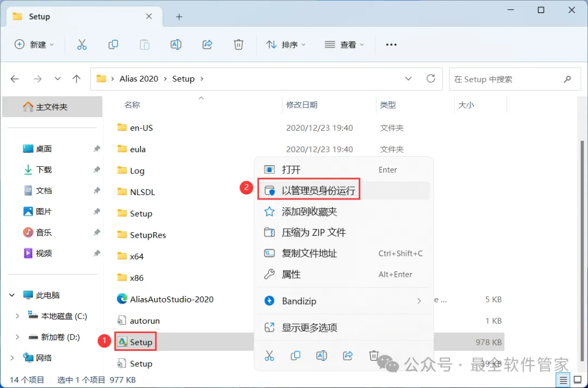Open the 排序 sort dropdown

pyautogui.click(x=286, y=45)
